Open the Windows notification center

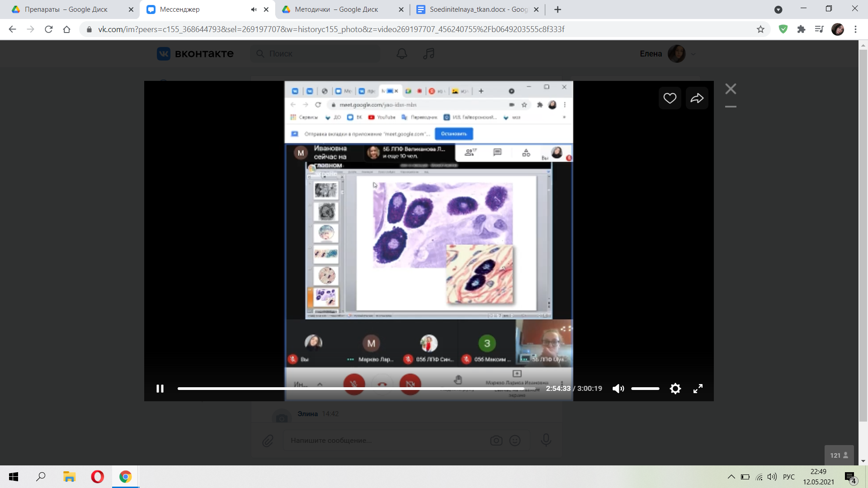tap(850, 477)
